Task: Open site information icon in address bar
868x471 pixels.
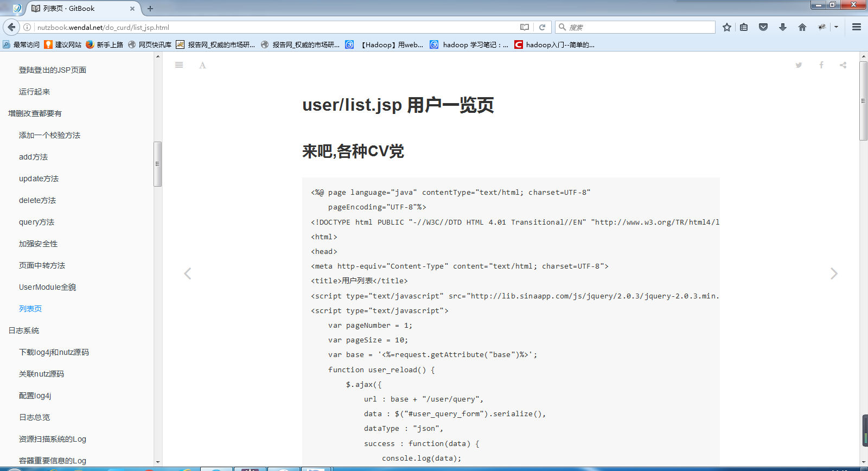Action: pos(27,27)
